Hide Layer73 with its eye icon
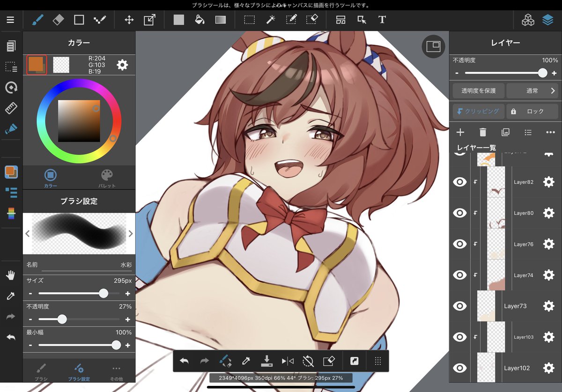Image resolution: width=562 pixels, height=392 pixels. coord(460,306)
